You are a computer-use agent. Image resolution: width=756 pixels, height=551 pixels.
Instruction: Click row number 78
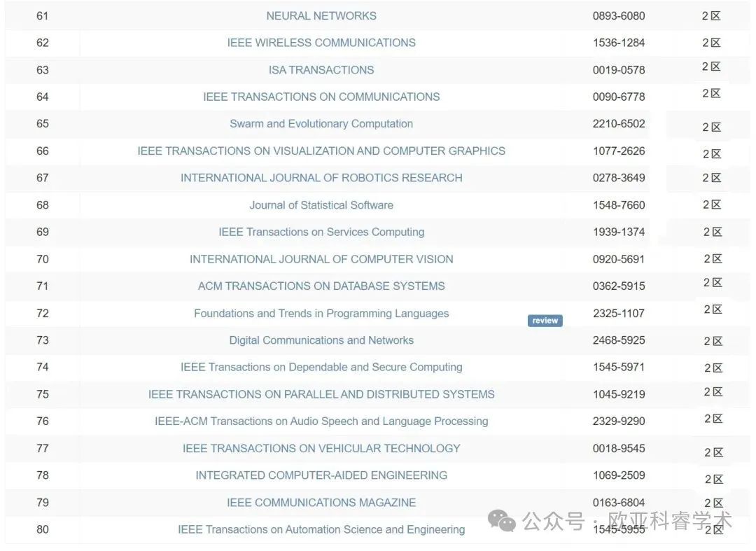click(43, 475)
